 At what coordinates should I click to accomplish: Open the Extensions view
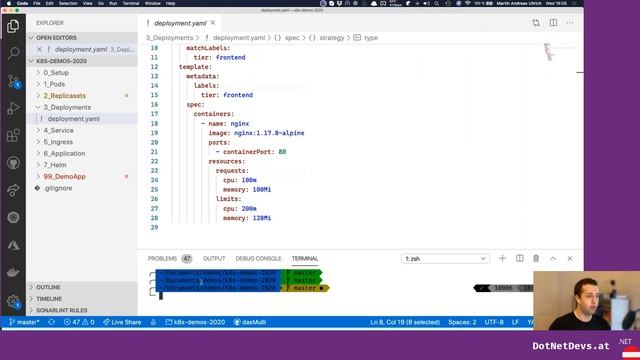click(x=13, y=136)
